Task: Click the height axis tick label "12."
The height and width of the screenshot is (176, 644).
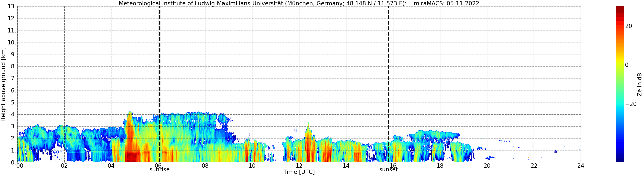Action: 12,19
